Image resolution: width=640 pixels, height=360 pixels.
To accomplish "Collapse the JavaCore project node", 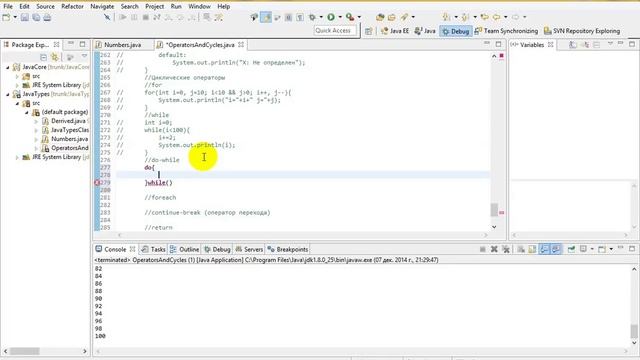I will tap(8, 67).
